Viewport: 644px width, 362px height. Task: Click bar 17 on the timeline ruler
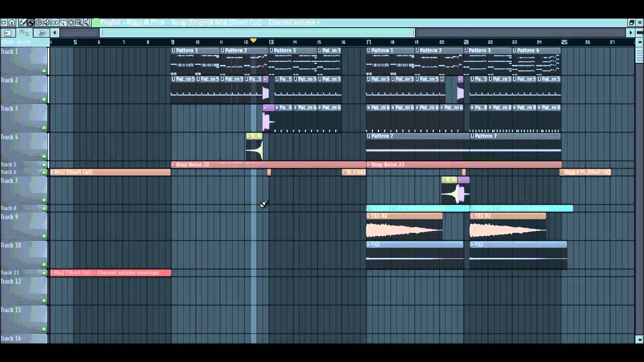pyautogui.click(x=369, y=42)
